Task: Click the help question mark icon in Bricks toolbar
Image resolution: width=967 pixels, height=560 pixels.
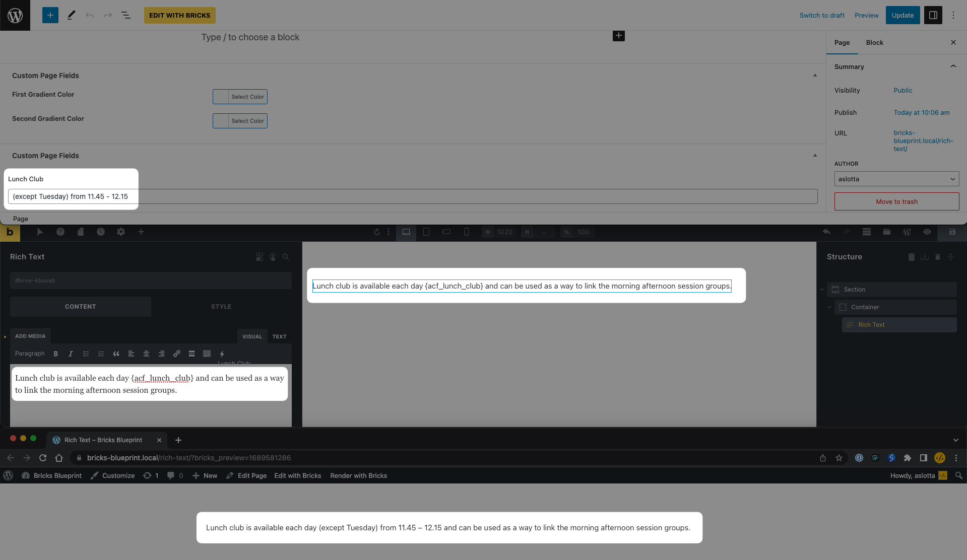Action: (60, 232)
